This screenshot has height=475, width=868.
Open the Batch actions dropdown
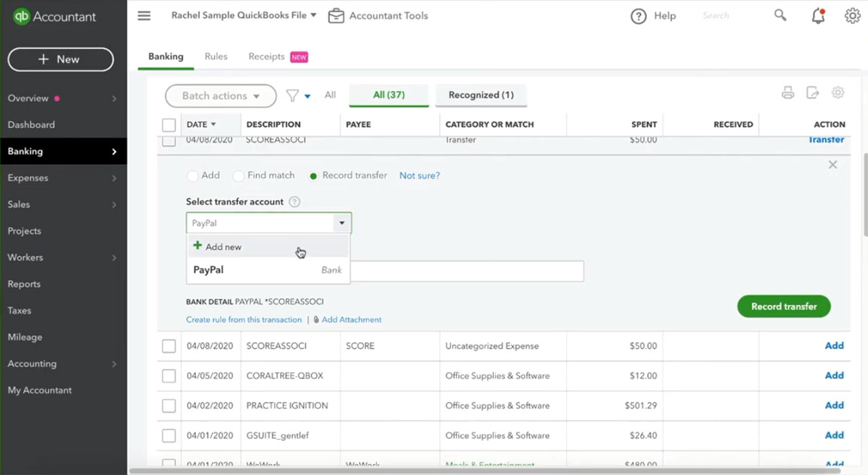coord(220,96)
